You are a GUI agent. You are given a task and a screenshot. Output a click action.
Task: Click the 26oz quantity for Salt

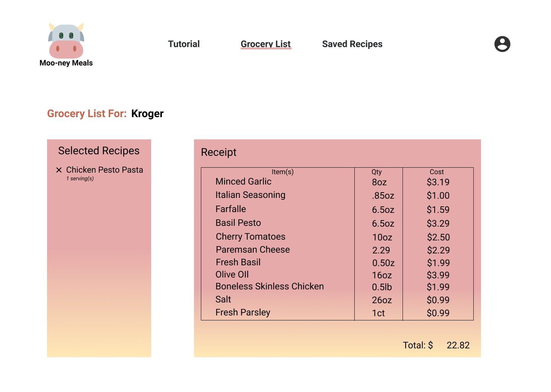(x=382, y=300)
